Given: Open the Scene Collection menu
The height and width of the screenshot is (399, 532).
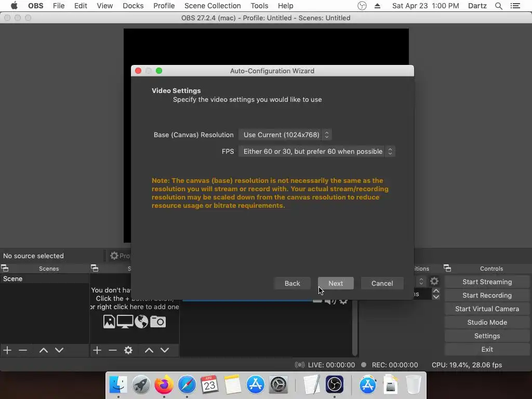Looking at the screenshot, I should coord(212,6).
